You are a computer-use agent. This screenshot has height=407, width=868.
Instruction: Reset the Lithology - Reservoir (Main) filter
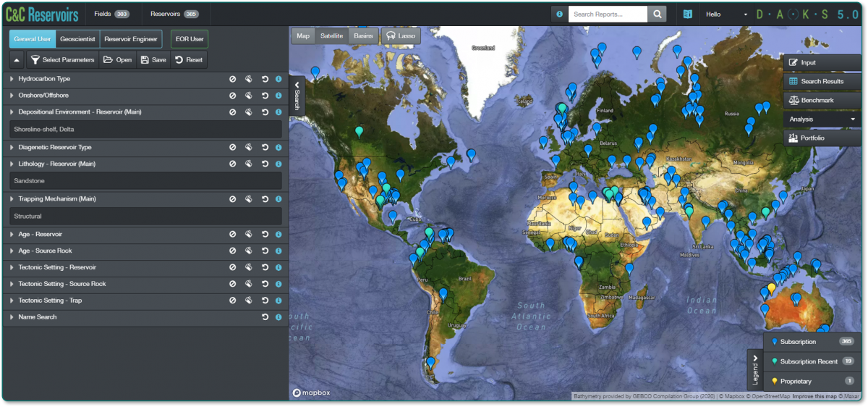265,164
